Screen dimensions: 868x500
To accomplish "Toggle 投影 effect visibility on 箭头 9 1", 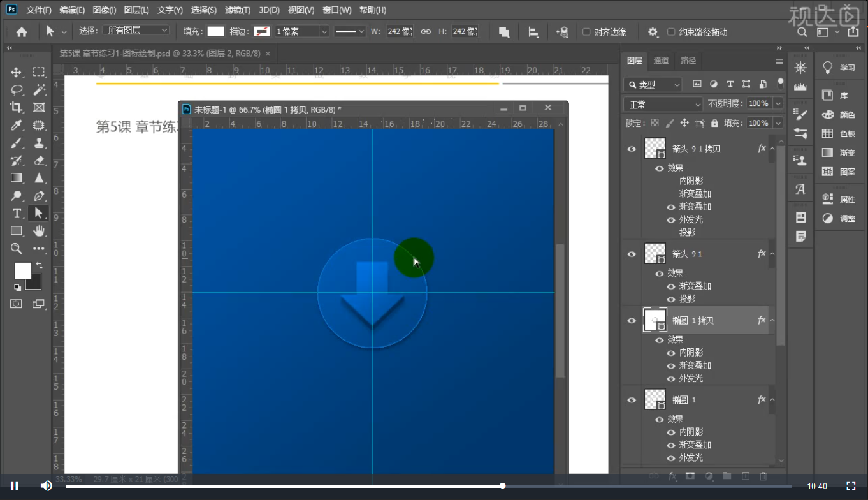I will (670, 299).
